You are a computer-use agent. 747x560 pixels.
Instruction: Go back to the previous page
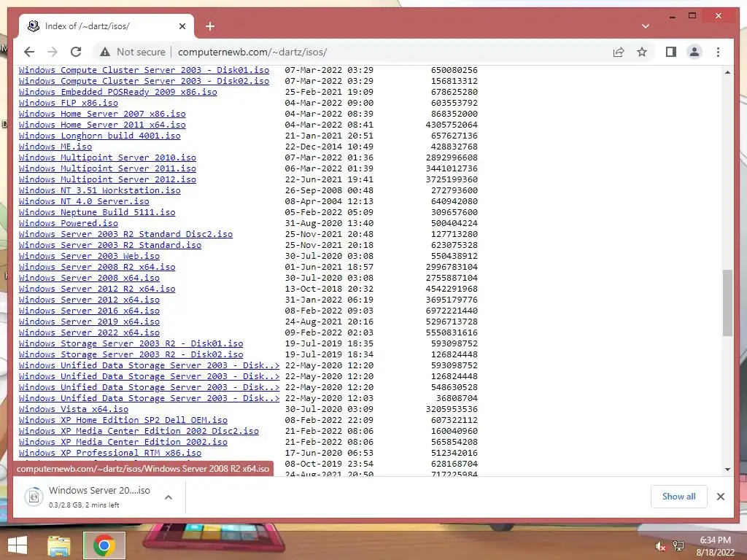tap(29, 52)
